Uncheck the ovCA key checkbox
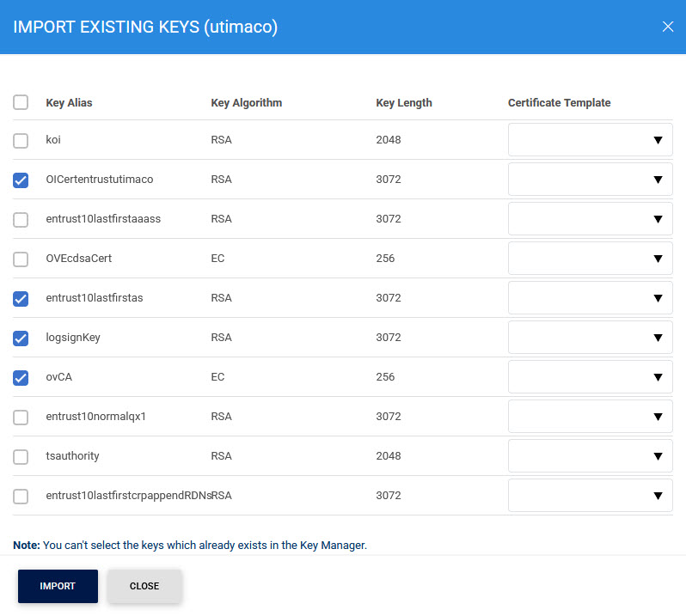The height and width of the screenshot is (616, 686). 21,377
